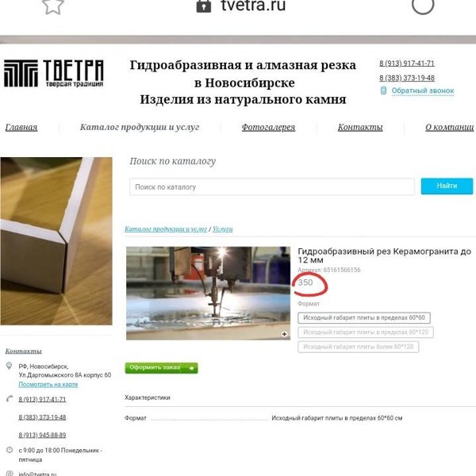The width and height of the screenshot is (476, 476).
Task: Tap the reload circle icon in address bar
Action: coord(423,5)
